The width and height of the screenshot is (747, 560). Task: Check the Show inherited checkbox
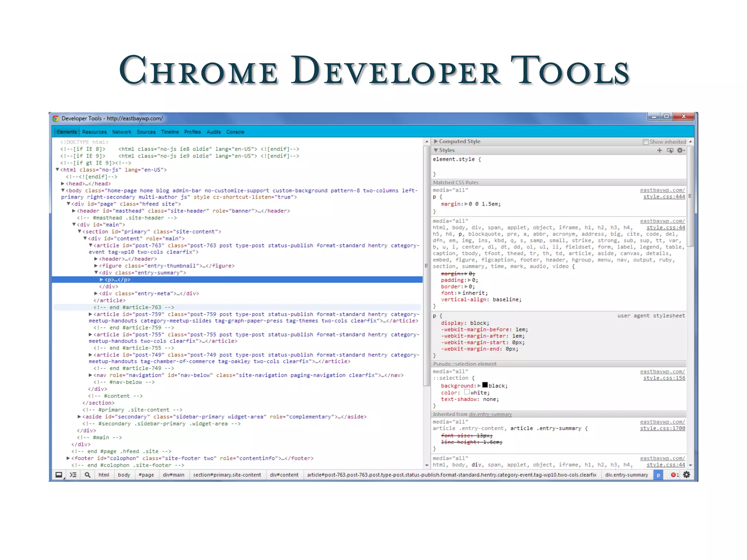pos(645,142)
